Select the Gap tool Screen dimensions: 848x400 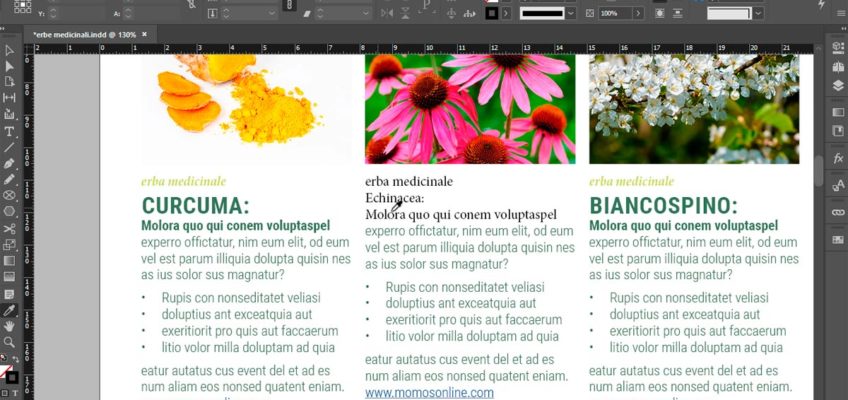tap(9, 98)
